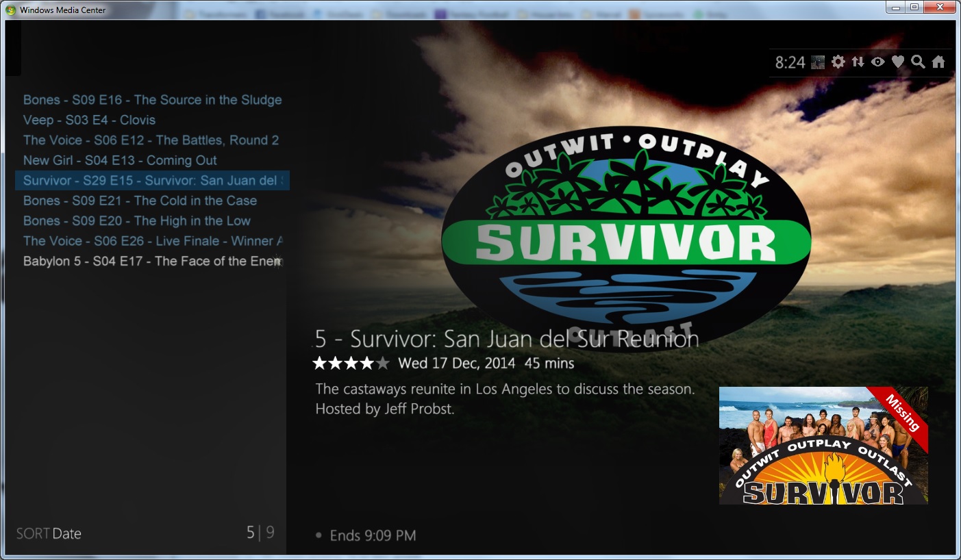This screenshot has width=961, height=560.
Task: Click the 5 | 9 item counter
Action: point(260,533)
